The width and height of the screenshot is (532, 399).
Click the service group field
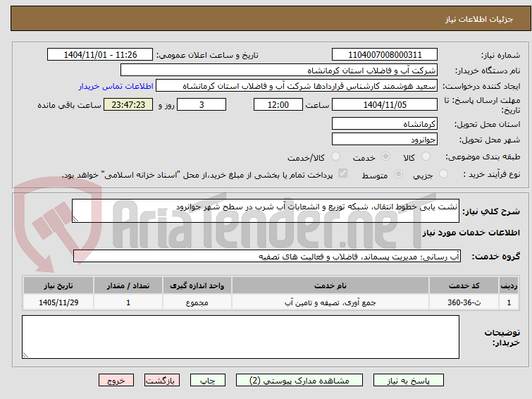266,256
